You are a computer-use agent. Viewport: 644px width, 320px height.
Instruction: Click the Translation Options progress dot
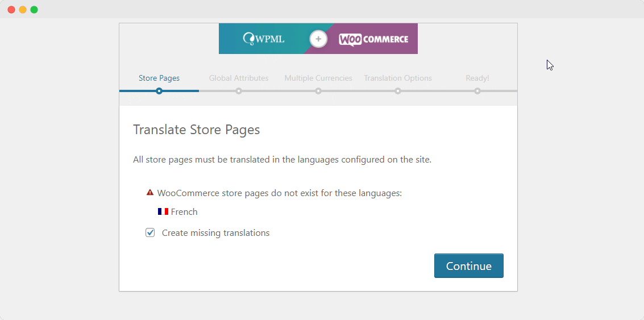pos(397,91)
